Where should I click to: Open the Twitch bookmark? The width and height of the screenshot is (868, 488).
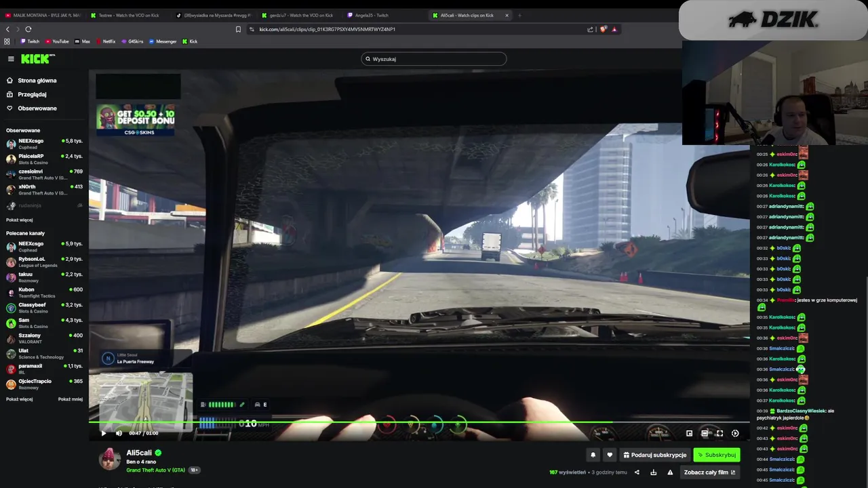click(x=30, y=41)
